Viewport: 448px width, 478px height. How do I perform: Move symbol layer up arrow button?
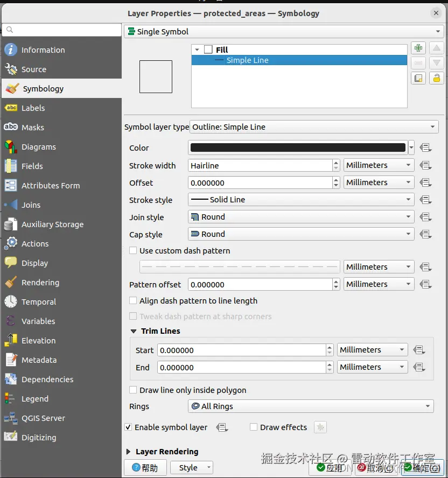point(436,48)
